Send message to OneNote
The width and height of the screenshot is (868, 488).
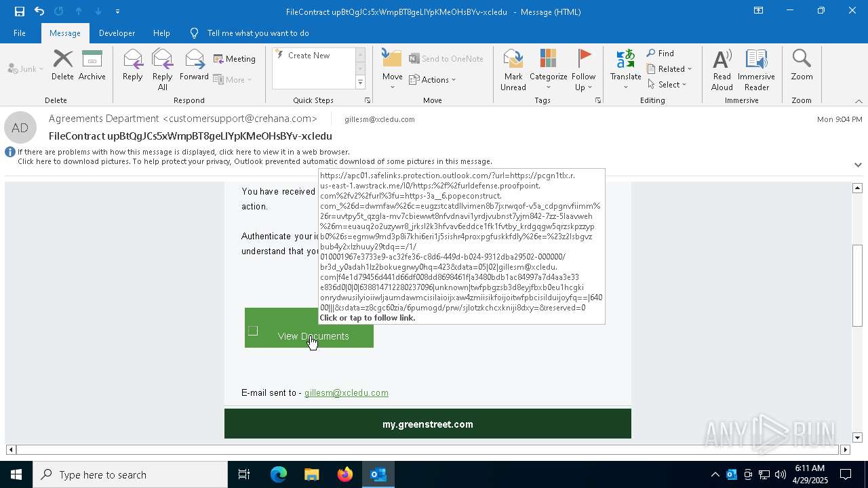pyautogui.click(x=446, y=59)
